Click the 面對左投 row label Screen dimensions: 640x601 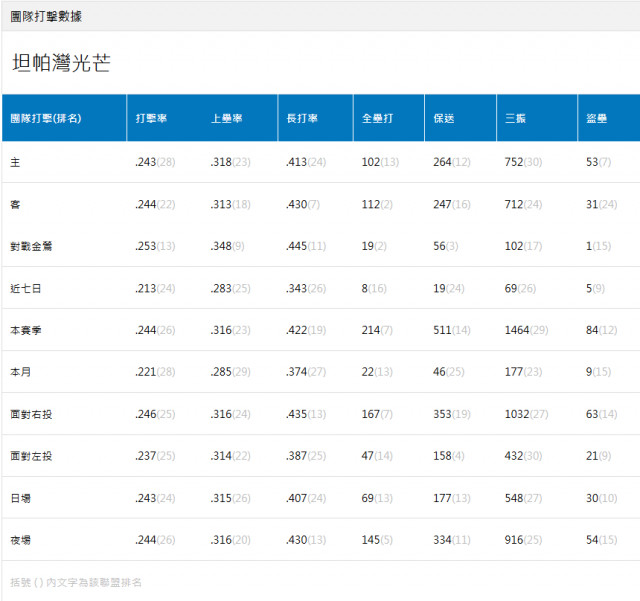31,456
